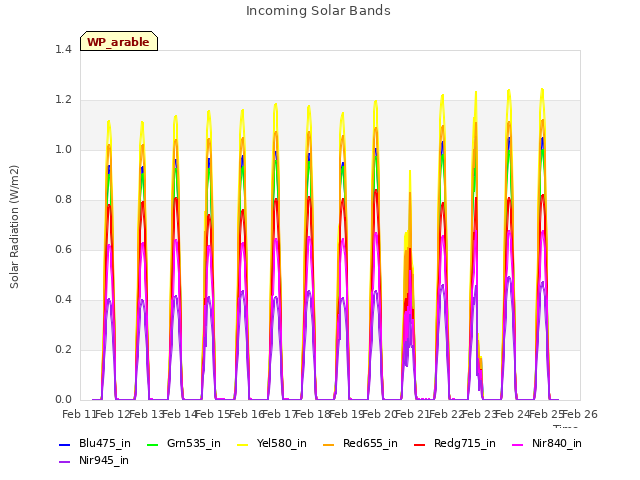The height and width of the screenshot is (480, 640).
Task: Click the 0.8 y-axis tick label
Action: [63, 200]
